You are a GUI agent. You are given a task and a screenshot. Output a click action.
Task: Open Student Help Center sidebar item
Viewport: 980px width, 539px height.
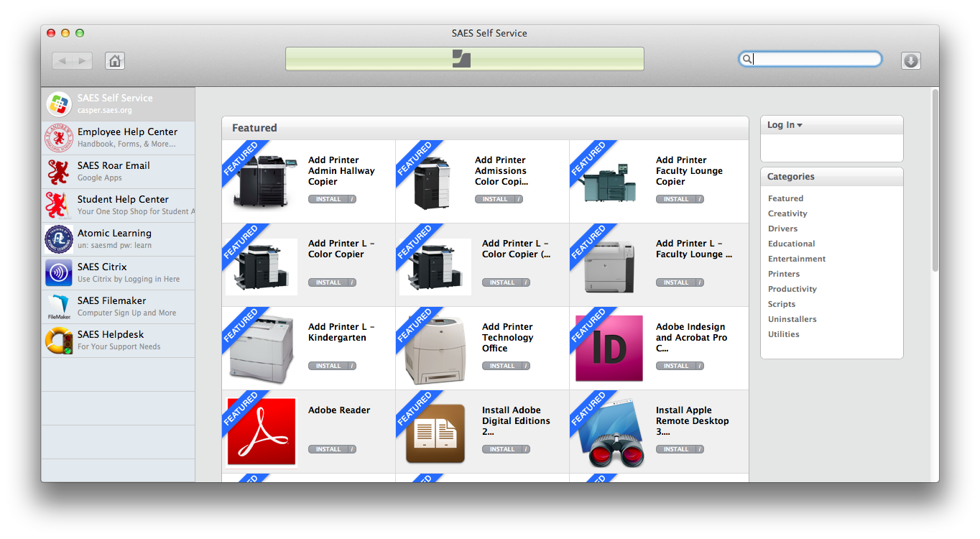coord(118,206)
